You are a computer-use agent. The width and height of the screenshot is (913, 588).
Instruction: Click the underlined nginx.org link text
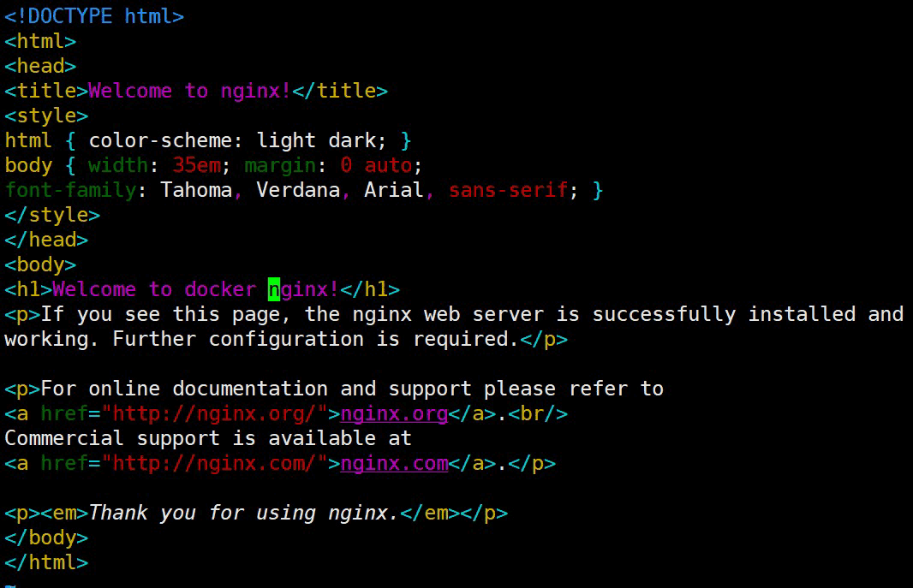click(394, 414)
